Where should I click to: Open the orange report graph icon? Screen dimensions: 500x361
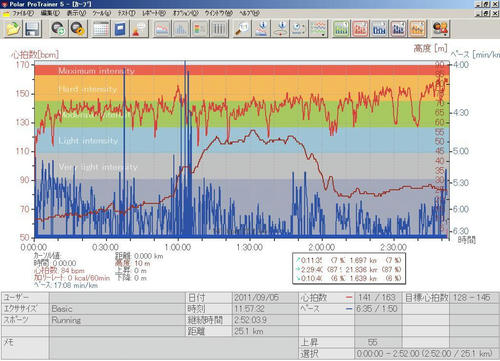[417, 28]
